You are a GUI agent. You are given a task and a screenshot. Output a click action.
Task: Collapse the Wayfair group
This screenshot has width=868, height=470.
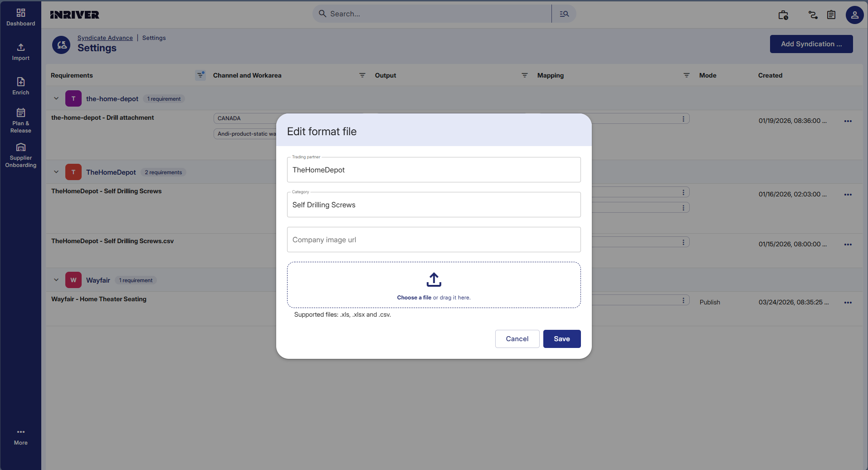[x=56, y=280]
